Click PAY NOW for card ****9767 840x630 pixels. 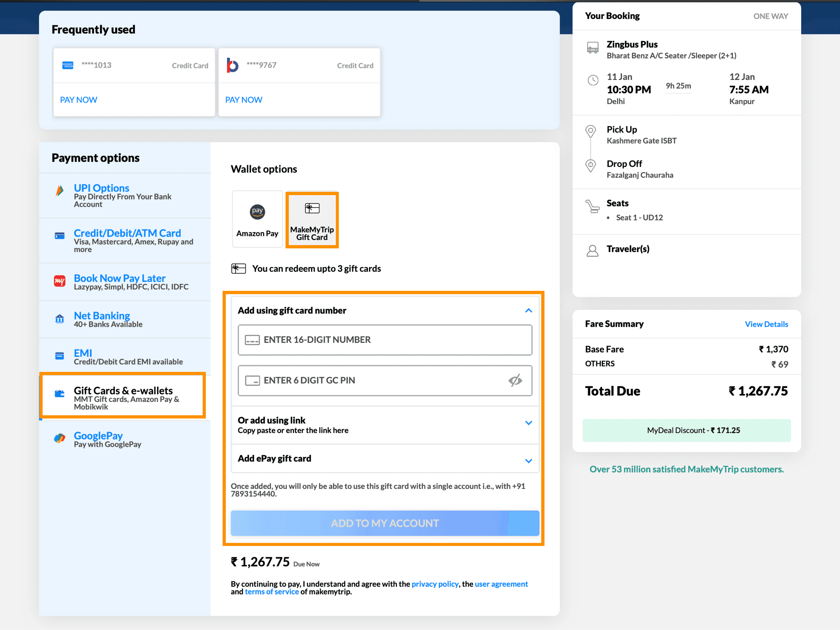coord(244,100)
